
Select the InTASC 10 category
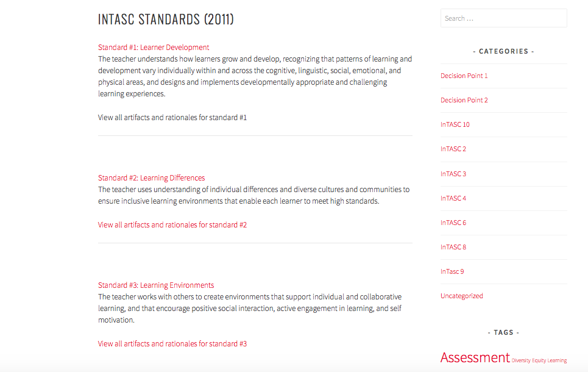coord(455,125)
